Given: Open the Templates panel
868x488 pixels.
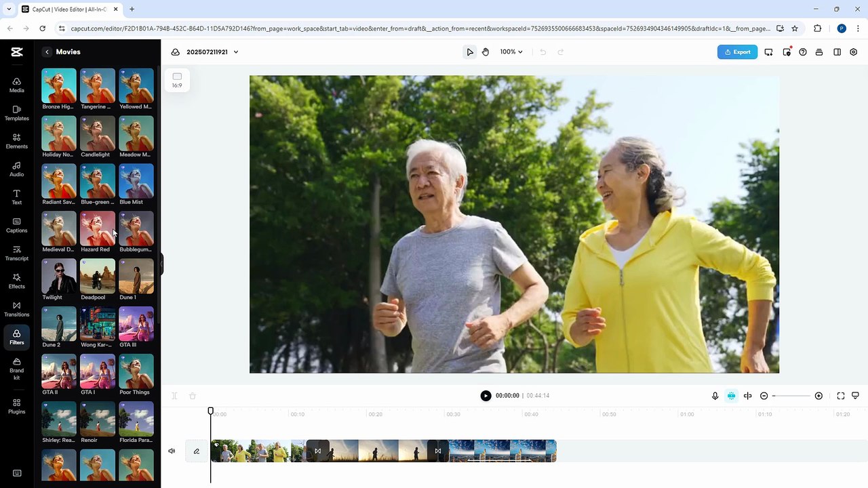Looking at the screenshot, I should click(x=17, y=113).
